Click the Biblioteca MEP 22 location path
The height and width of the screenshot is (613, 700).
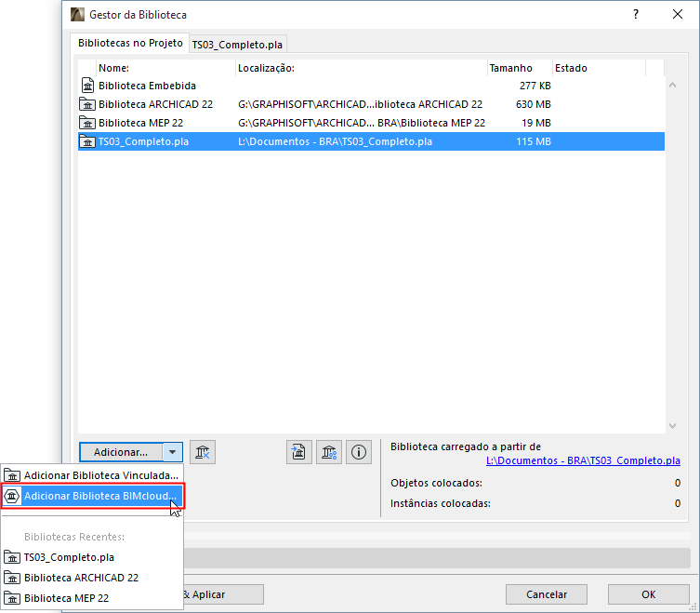point(362,123)
